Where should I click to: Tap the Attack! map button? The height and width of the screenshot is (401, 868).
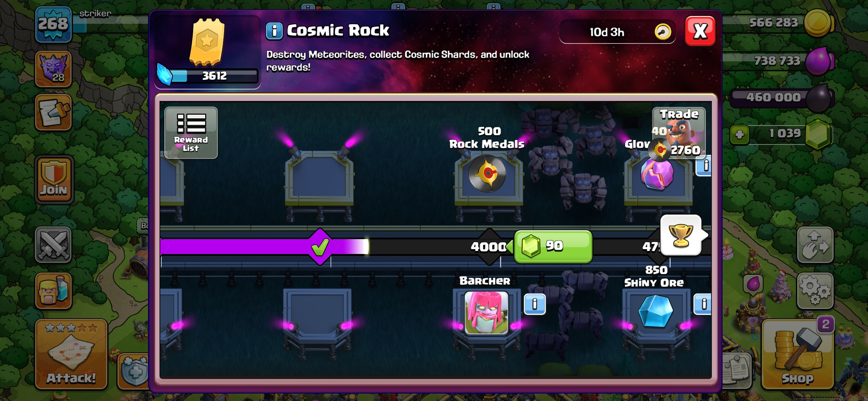point(71,354)
